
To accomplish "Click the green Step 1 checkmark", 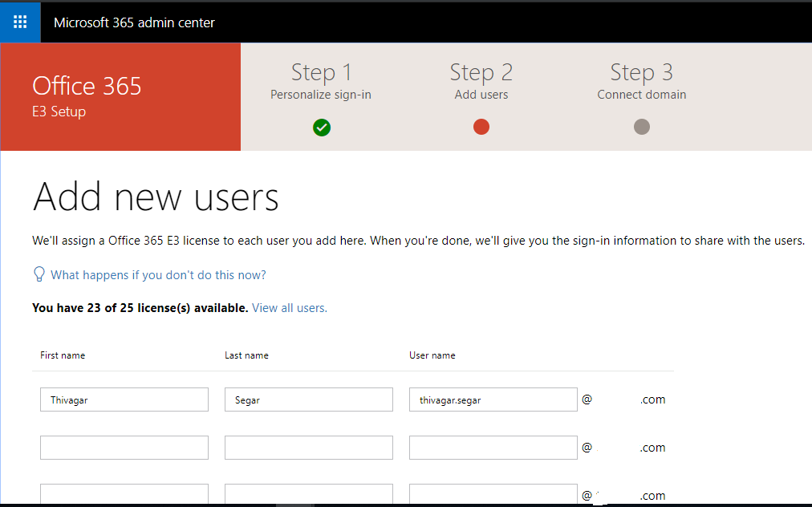I will click(321, 127).
